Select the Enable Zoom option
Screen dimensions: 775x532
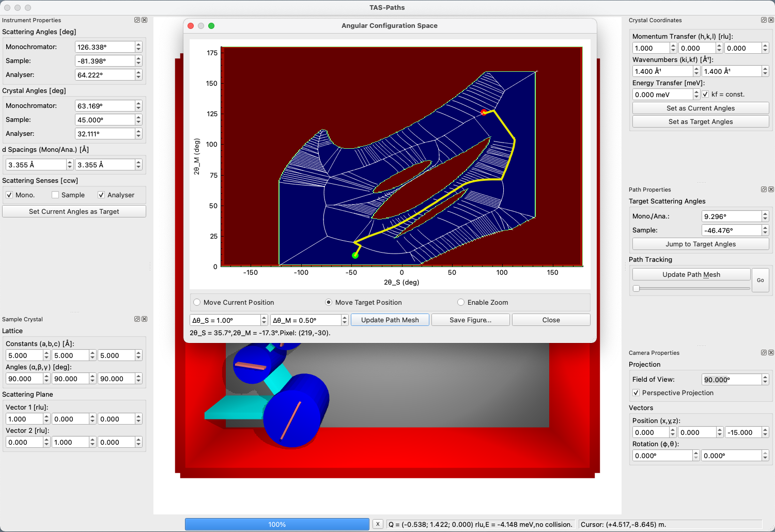461,303
